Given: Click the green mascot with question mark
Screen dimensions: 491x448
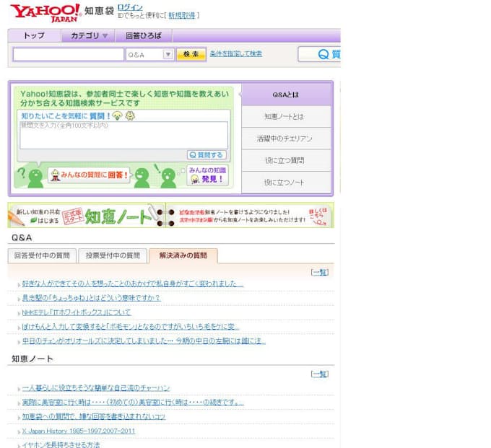Looking at the screenshot, I should (32, 175).
